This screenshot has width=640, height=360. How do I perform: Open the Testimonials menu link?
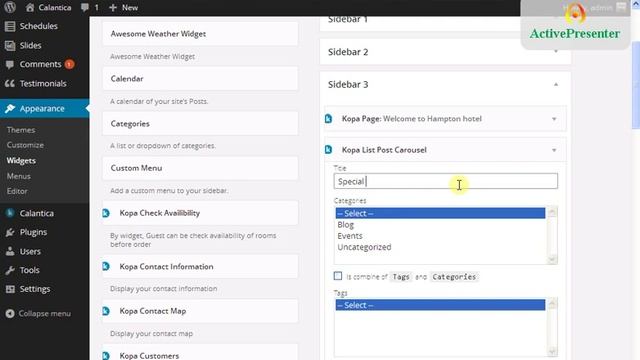(x=43, y=83)
